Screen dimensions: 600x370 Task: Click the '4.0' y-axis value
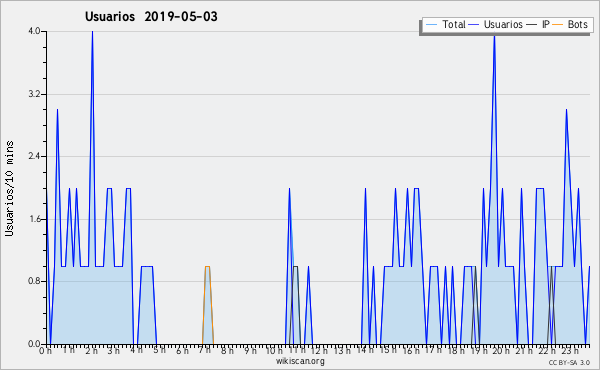(x=35, y=31)
